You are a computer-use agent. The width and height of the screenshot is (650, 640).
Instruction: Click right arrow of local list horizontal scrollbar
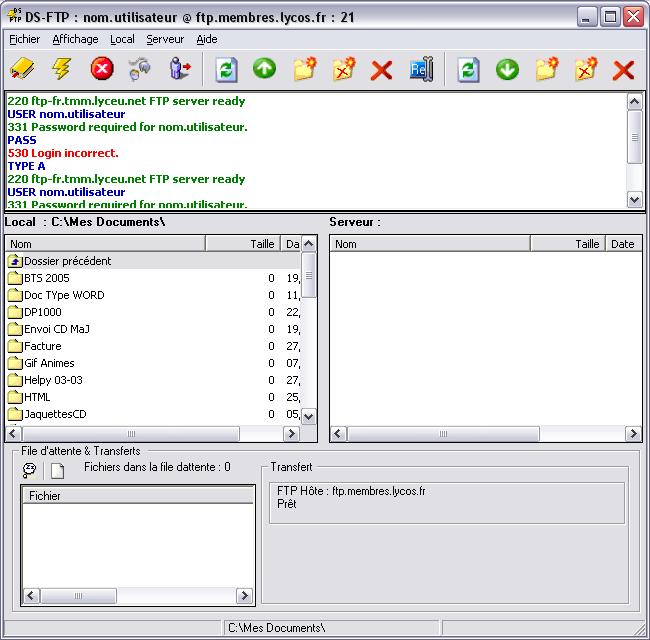click(291, 434)
